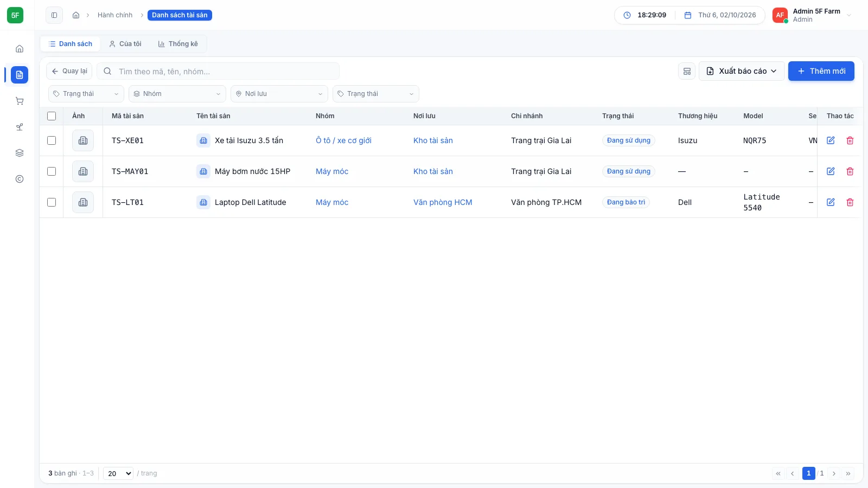Viewport: 868px width, 488px height.
Task: Switch to the Của tôi tab
Action: pos(125,44)
